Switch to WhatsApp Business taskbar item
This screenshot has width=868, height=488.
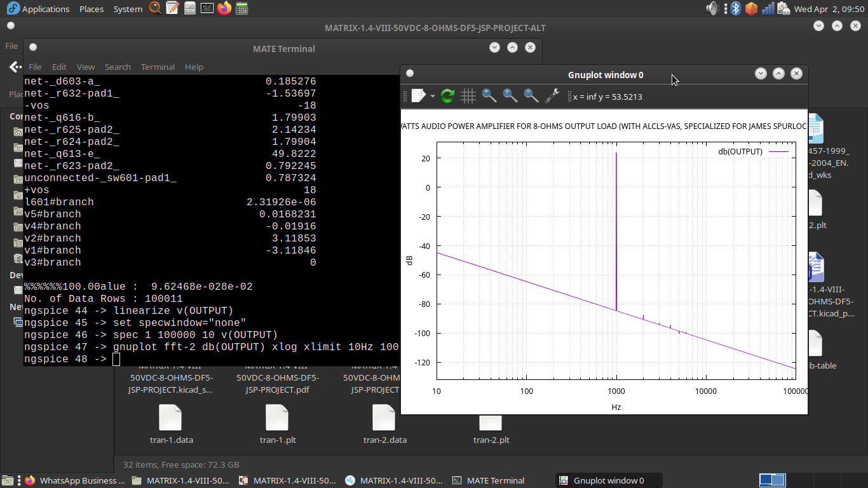click(x=75, y=480)
